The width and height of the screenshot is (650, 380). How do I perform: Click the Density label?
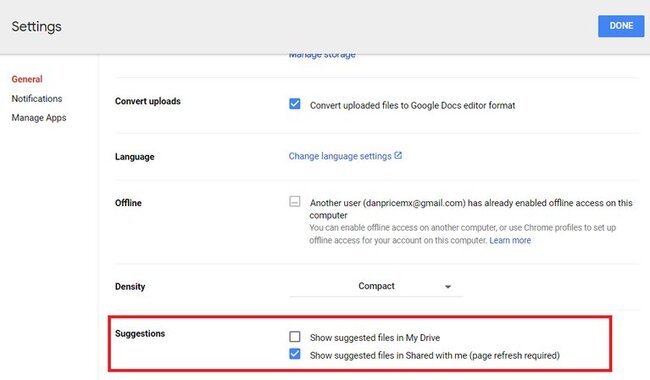coord(130,286)
